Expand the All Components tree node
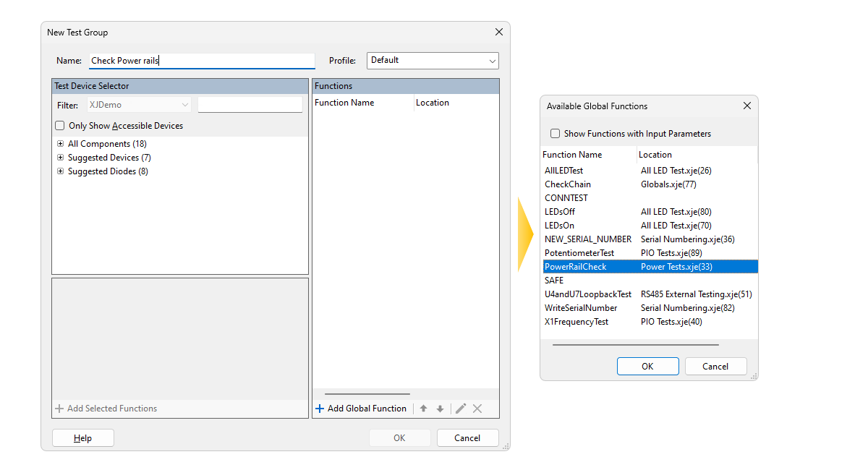The width and height of the screenshot is (868, 470). [60, 144]
